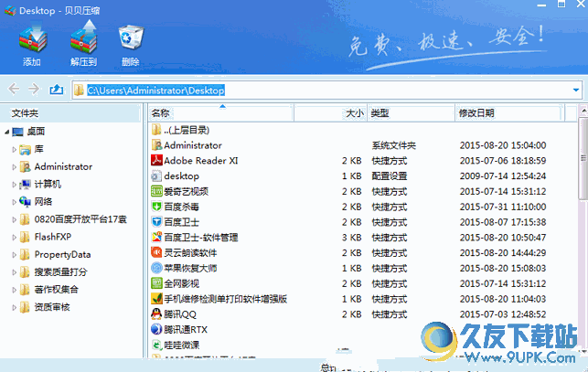Click the 网络 network icon in tree
This screenshot has height=372, width=588.
pos(25,202)
